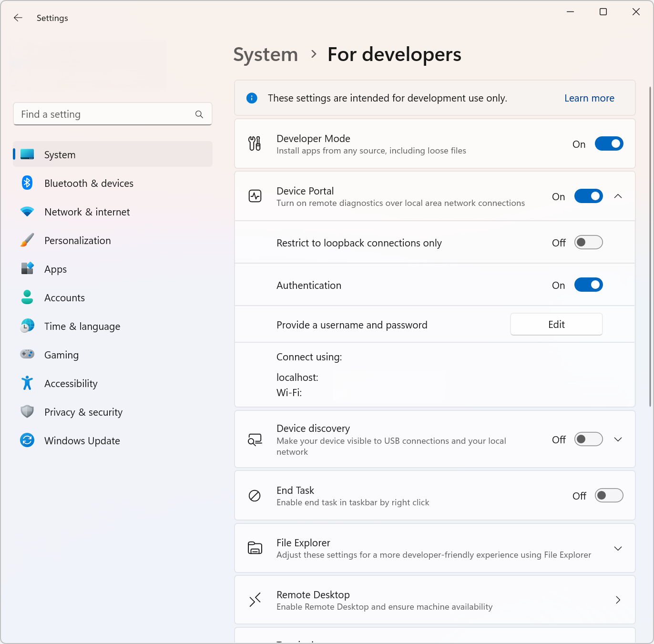Select System in the breadcrumb
654x644 pixels.
click(266, 54)
